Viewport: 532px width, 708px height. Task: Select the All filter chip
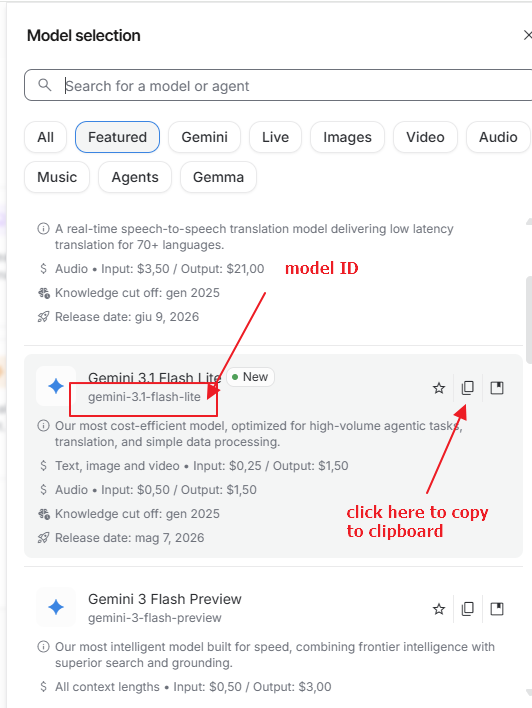(46, 137)
